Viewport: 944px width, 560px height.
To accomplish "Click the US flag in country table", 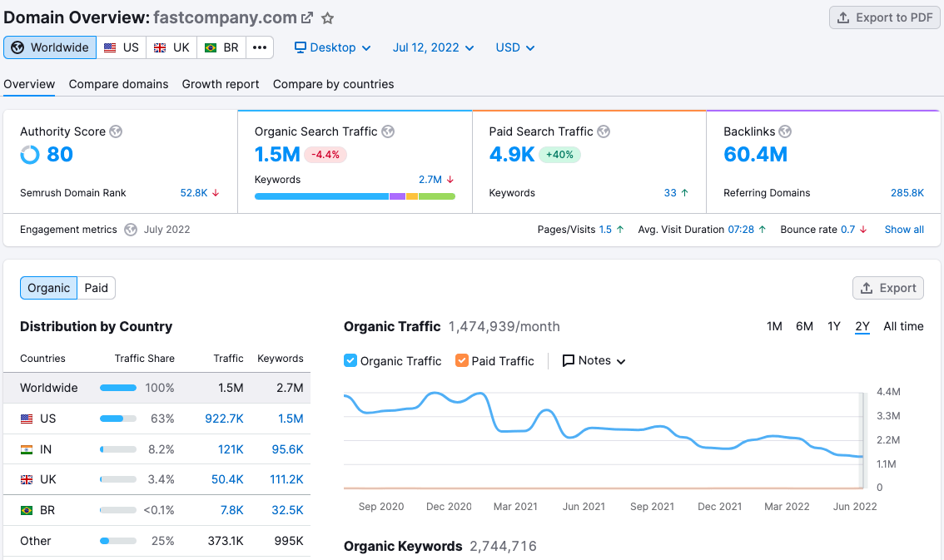I will pos(27,419).
